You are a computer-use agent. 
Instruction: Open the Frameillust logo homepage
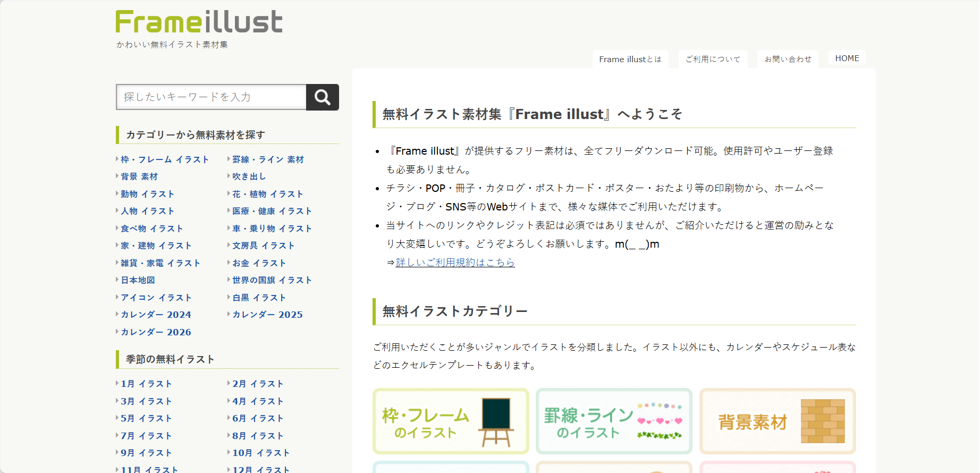[x=199, y=22]
